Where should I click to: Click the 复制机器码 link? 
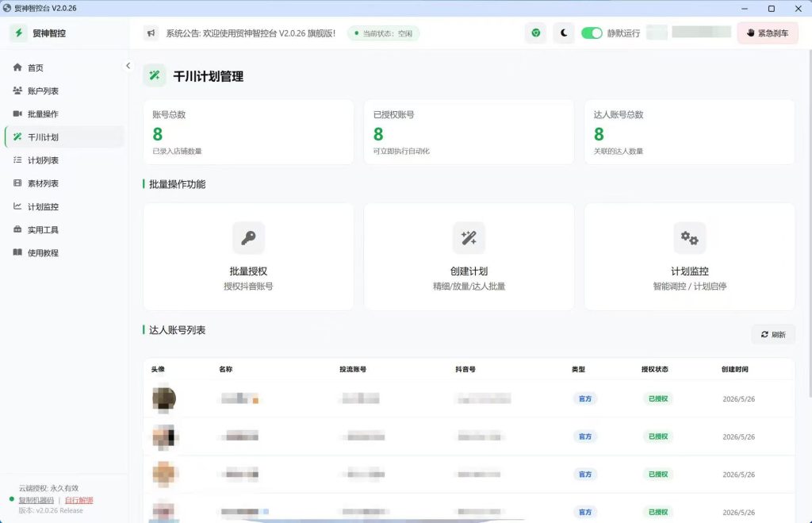(x=36, y=500)
